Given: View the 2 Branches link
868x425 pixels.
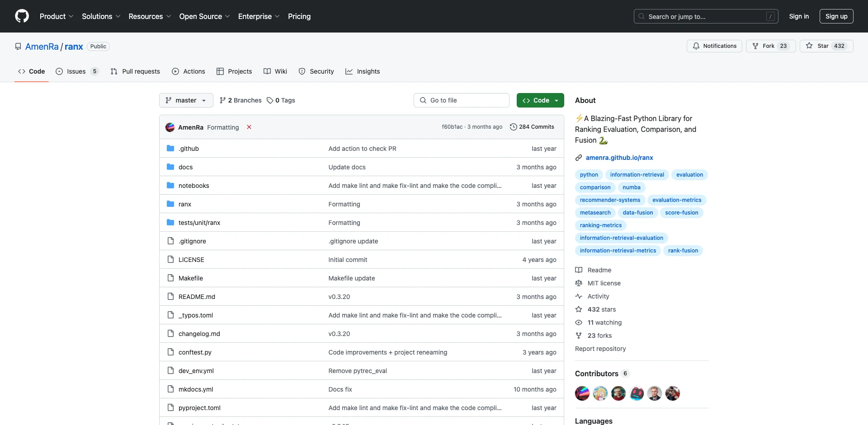Looking at the screenshot, I should (x=241, y=100).
